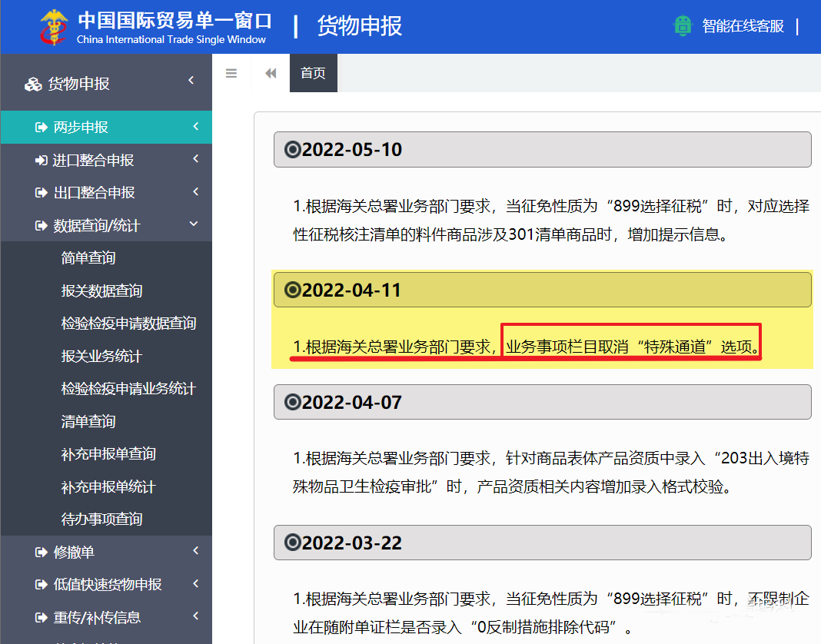Image resolution: width=821 pixels, height=644 pixels.
Task: Switch to the 首页 tab
Action: point(313,74)
